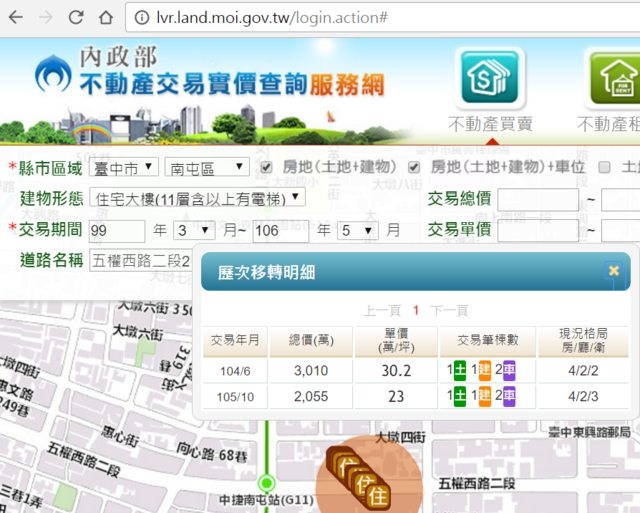Click 交易單價 minimum input field
Image resolution: width=640 pixels, height=513 pixels.
coord(538,231)
